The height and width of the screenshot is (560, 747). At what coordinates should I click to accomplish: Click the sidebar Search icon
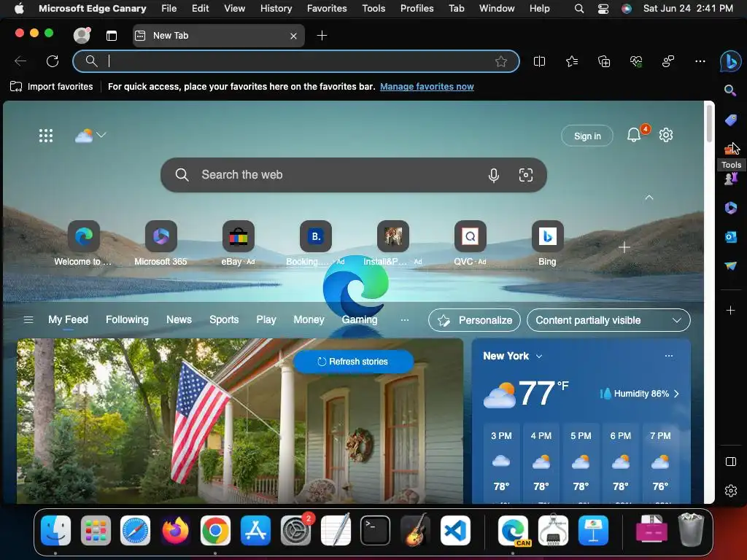pyautogui.click(x=730, y=90)
